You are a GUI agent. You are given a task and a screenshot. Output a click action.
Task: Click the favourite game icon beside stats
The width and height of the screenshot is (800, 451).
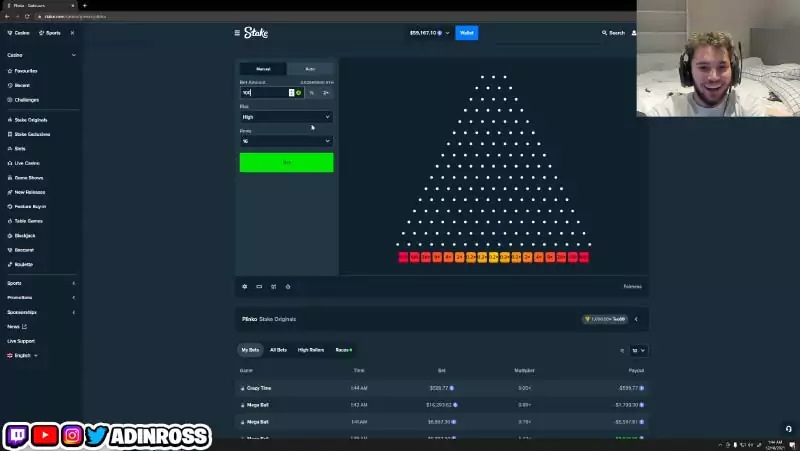pyautogui.click(x=288, y=287)
